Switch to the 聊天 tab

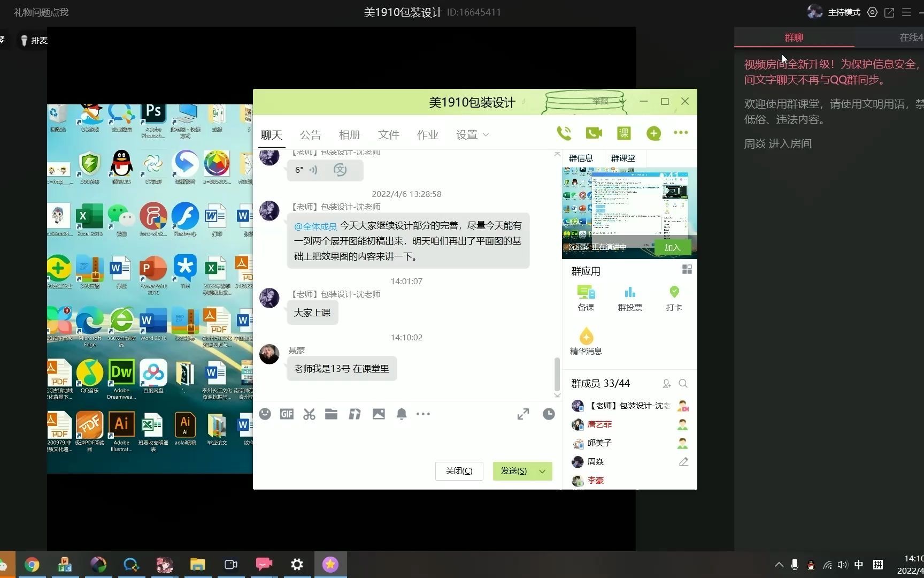tap(272, 135)
